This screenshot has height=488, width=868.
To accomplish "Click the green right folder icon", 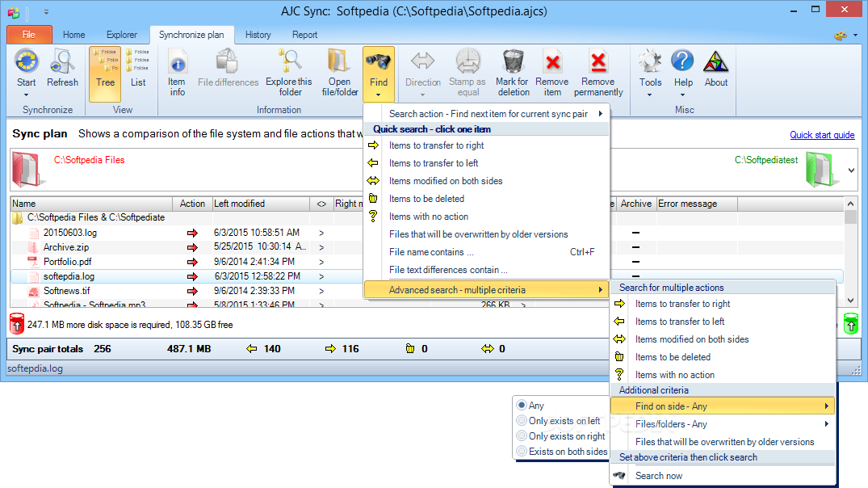I will [821, 170].
